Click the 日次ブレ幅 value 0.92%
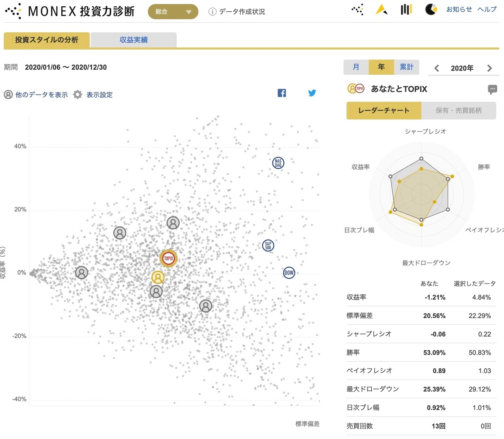The image size is (504, 439). click(436, 408)
